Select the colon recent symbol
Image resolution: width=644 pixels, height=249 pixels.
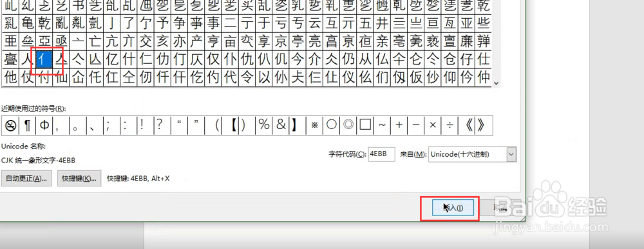(x=129, y=126)
